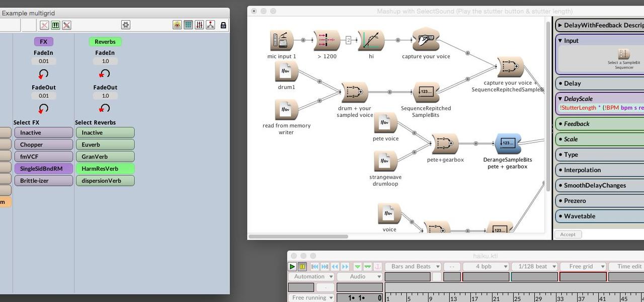Image resolution: width=644 pixels, height=302 pixels.
Task: Select the SequenceRepitched SampleBits module icon
Action: point(426,92)
